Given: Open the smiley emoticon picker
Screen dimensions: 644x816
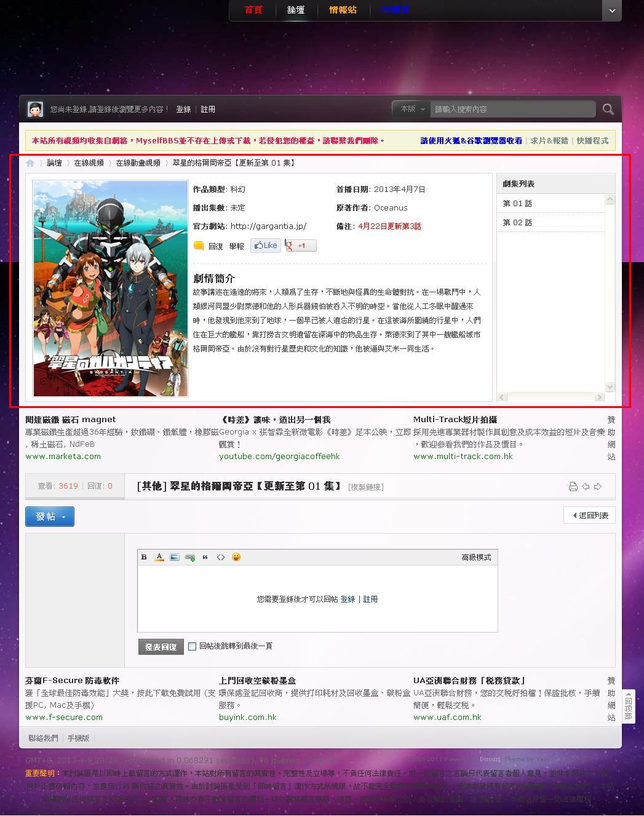Looking at the screenshot, I should [236, 557].
